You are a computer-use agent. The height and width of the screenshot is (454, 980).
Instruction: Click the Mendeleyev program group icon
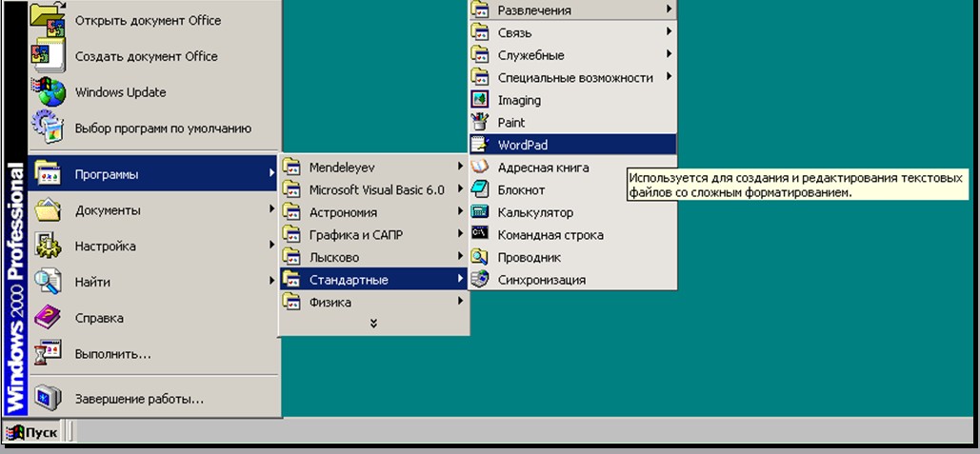(291, 168)
